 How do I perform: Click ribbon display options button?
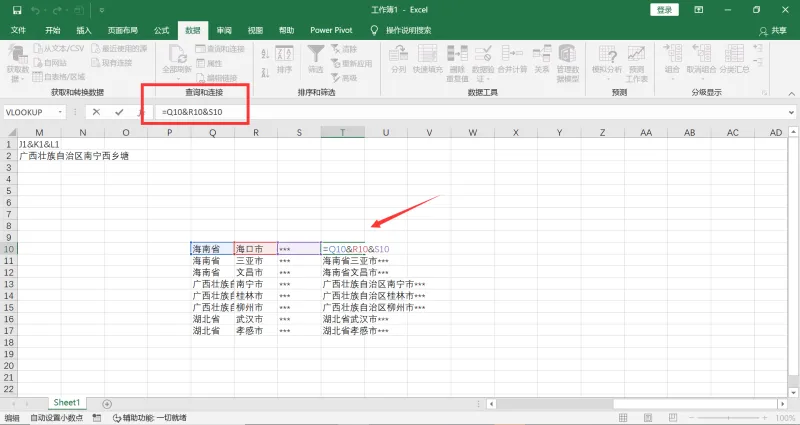[699, 10]
